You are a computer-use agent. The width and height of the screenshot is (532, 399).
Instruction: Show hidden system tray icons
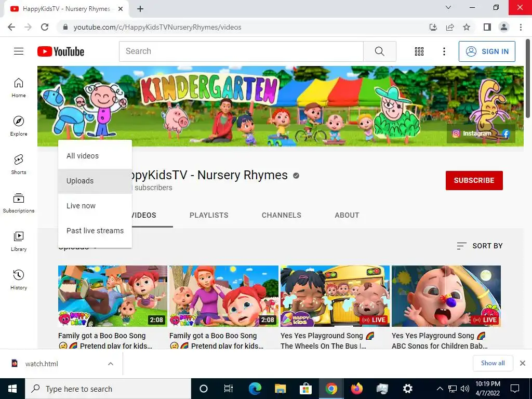click(x=440, y=389)
